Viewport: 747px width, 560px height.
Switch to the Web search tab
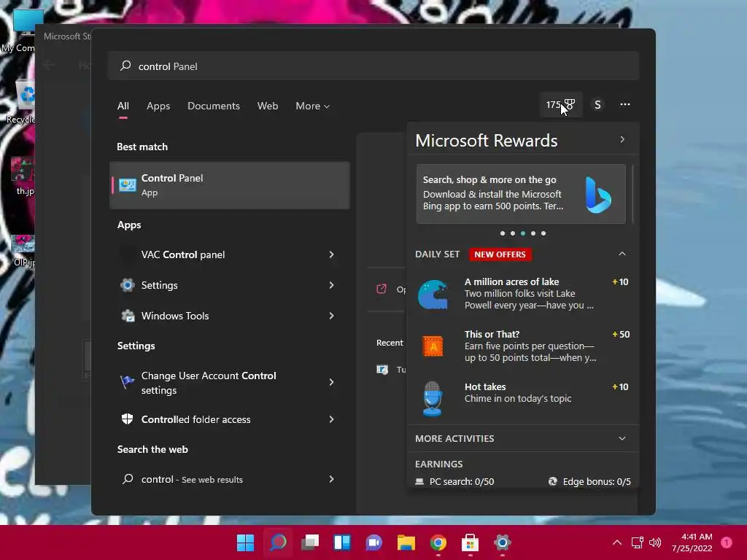click(x=268, y=106)
